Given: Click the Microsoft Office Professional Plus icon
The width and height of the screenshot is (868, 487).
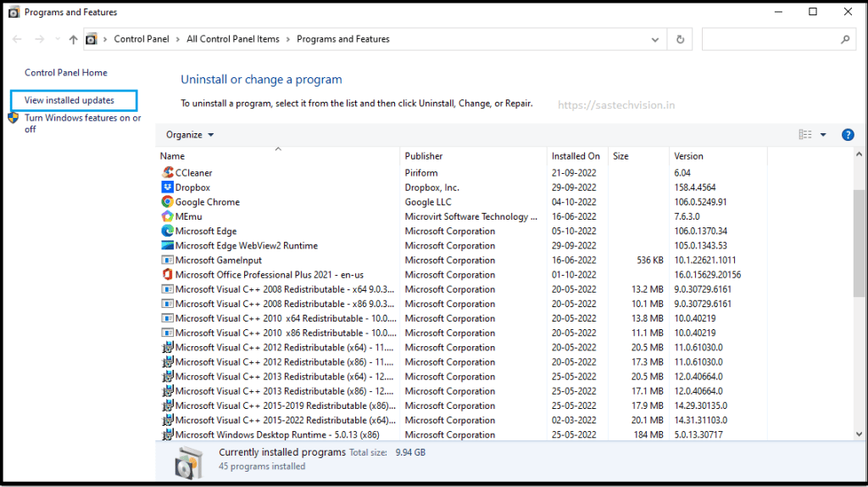Looking at the screenshot, I should [167, 274].
